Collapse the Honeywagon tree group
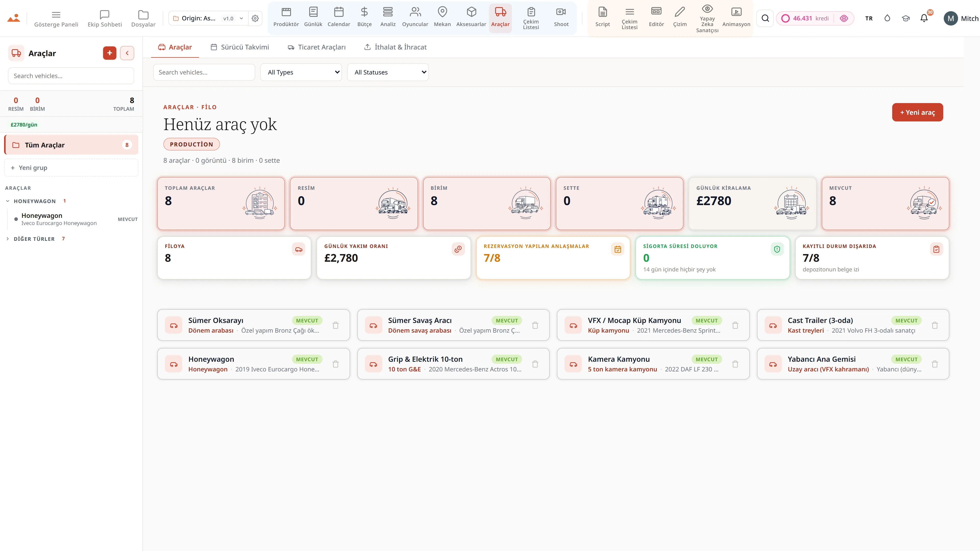The image size is (980, 551). click(x=34, y=201)
